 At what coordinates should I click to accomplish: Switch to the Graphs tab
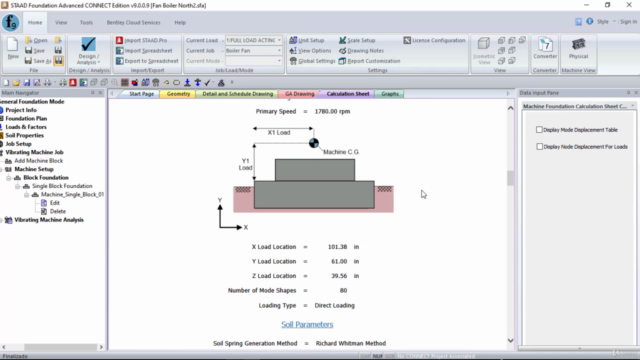(390, 94)
